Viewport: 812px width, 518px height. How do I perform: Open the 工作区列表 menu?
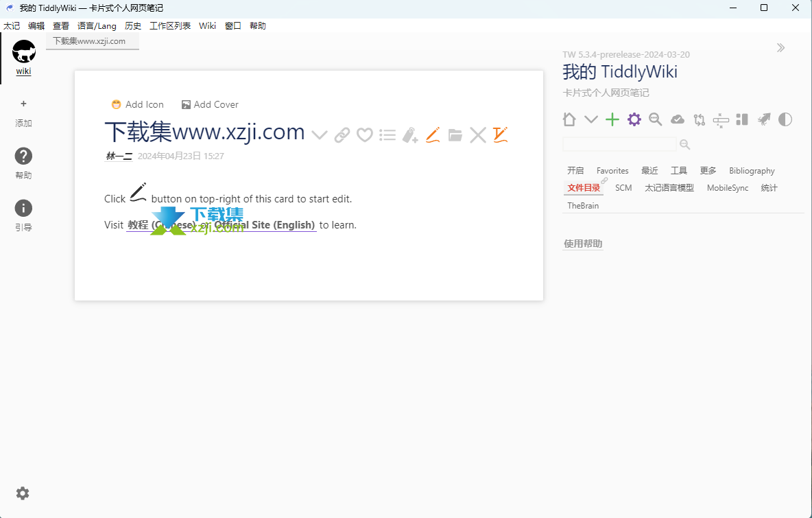pyautogui.click(x=170, y=26)
